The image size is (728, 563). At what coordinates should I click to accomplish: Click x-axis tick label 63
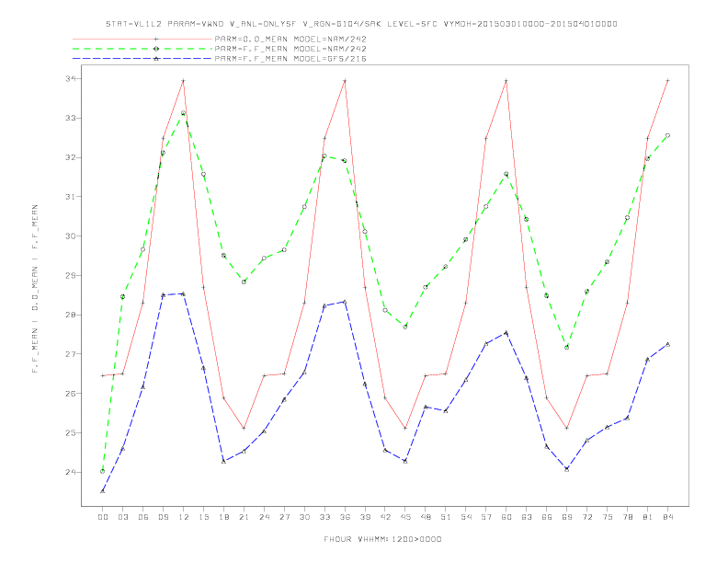pyautogui.click(x=527, y=517)
